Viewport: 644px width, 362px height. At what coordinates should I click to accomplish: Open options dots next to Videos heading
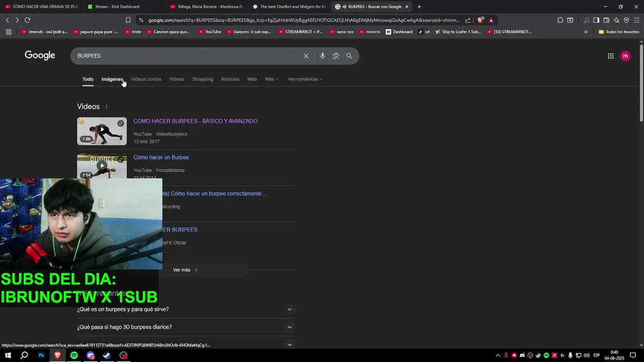107,107
